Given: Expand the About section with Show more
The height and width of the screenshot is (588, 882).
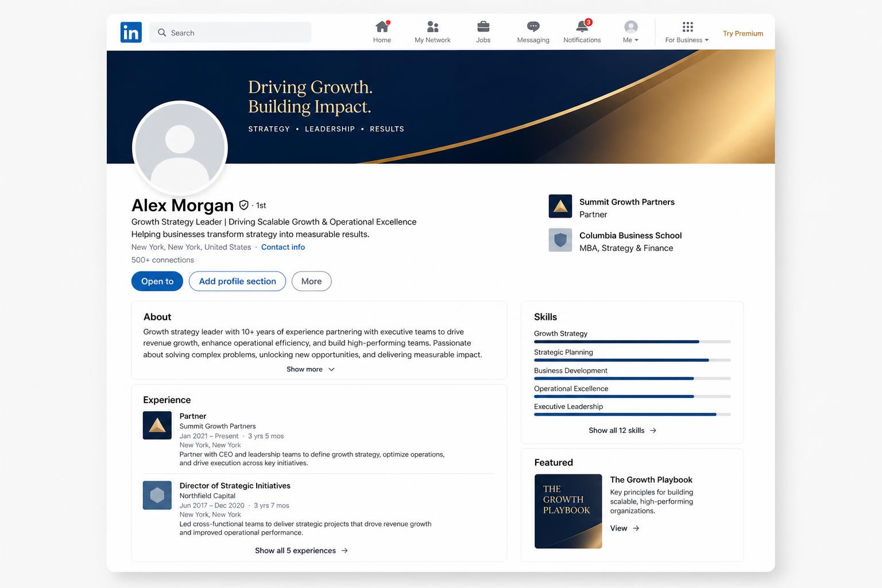Looking at the screenshot, I should (311, 369).
